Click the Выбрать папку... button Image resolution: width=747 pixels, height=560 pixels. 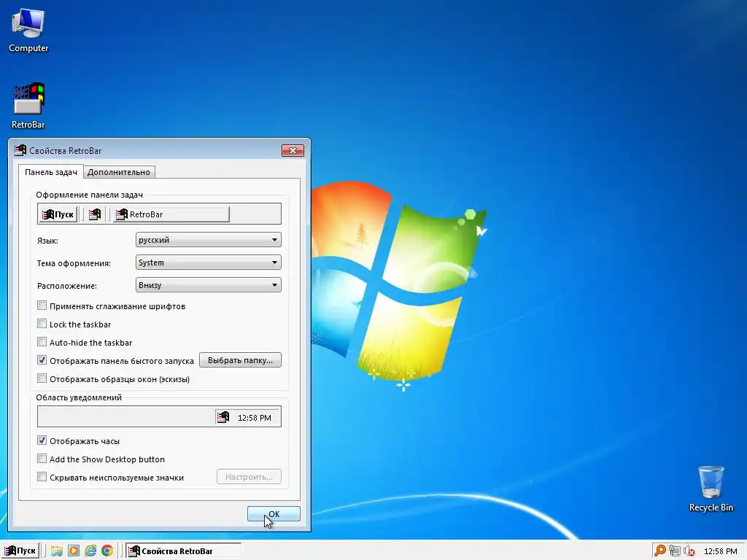tap(240, 360)
